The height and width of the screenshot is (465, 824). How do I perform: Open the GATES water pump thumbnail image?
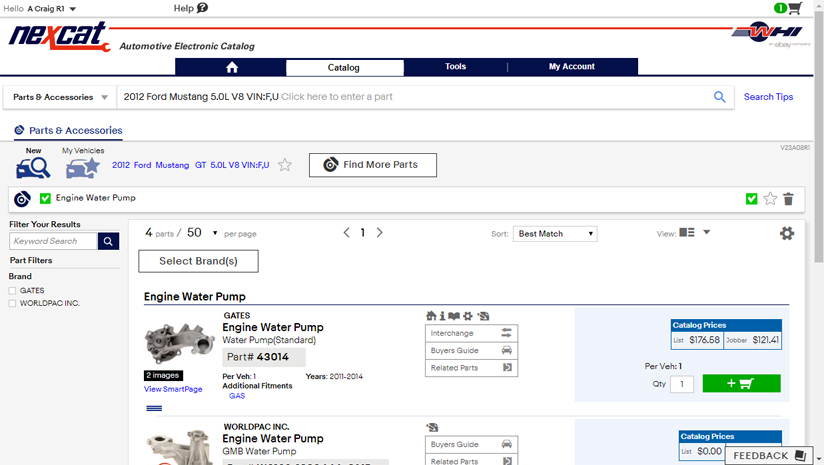180,343
